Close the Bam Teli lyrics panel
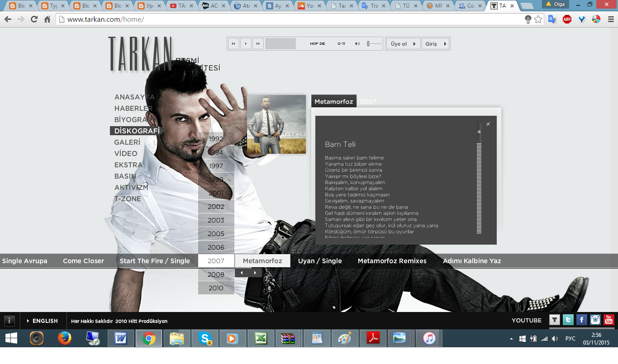This screenshot has width=618, height=364. click(488, 124)
